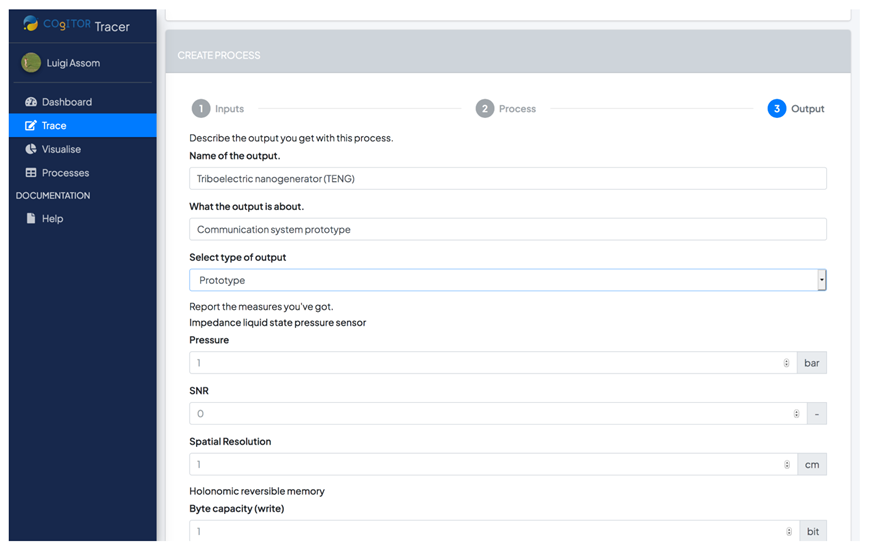This screenshot has width=870, height=553.
Task: Open the Processes menu item
Action: [x=83, y=173]
